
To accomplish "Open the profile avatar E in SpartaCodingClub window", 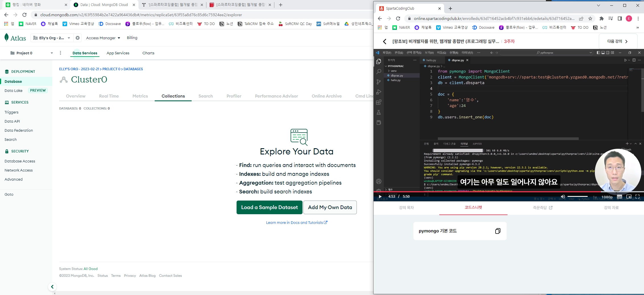I will [x=629, y=18].
